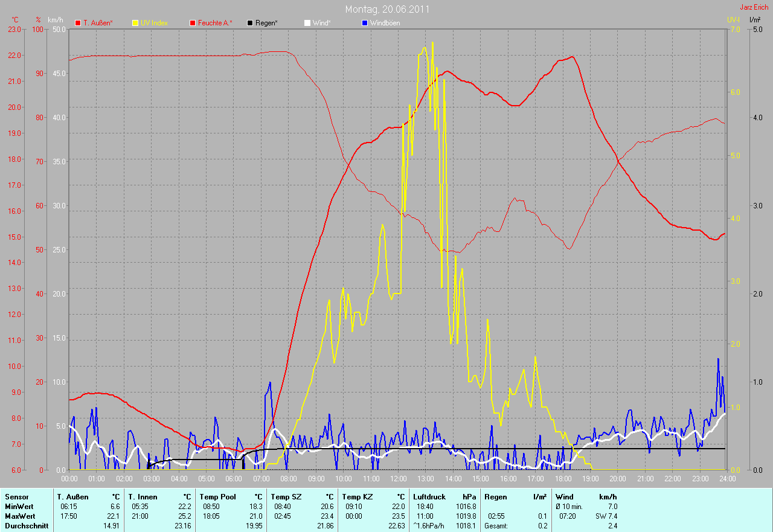The width and height of the screenshot is (773, 532).
Task: Click the red Feuchte A. legend square
Action: coord(193,23)
